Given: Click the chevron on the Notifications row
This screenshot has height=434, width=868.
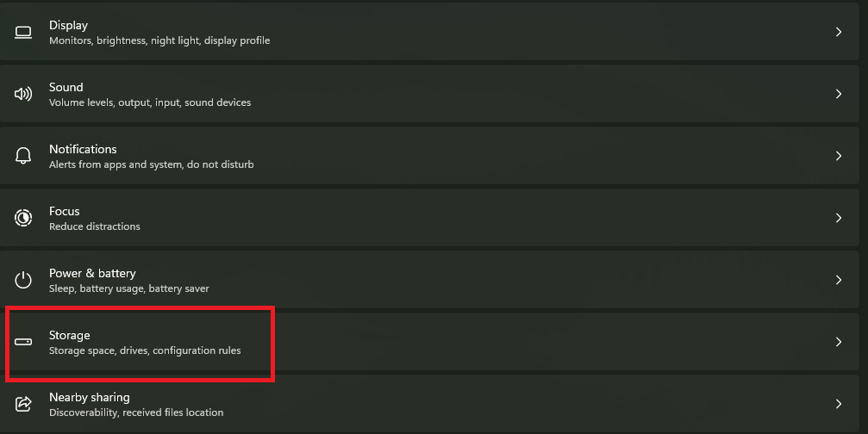Looking at the screenshot, I should pyautogui.click(x=839, y=156).
